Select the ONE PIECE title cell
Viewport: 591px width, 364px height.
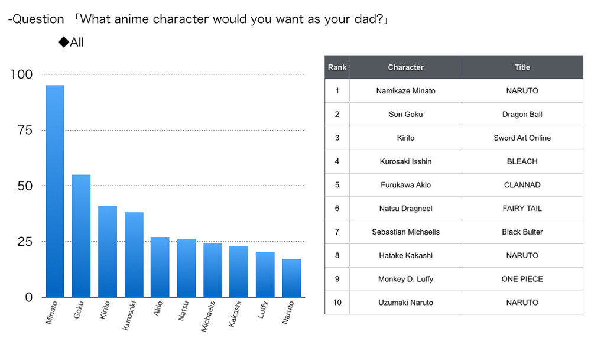tap(522, 279)
